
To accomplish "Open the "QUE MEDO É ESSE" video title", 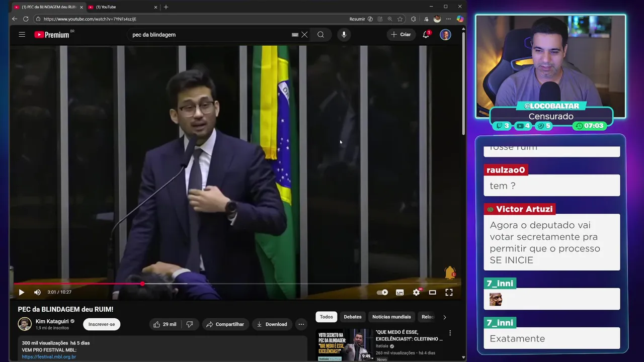I will tap(409, 335).
